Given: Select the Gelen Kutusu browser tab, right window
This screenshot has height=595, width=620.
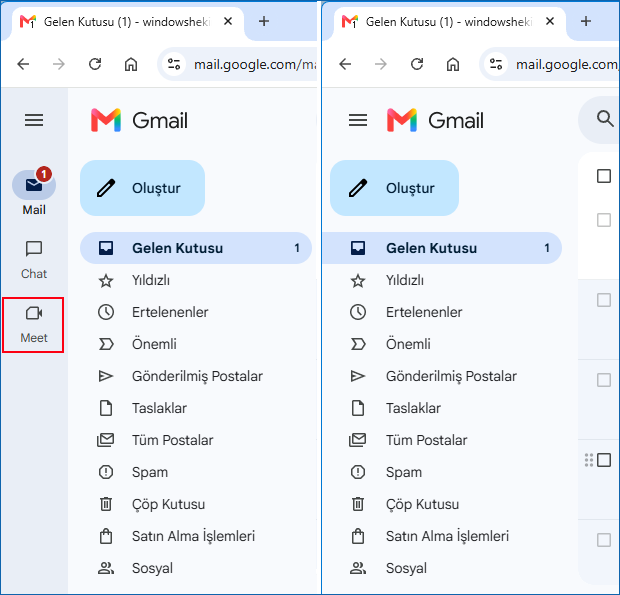Looking at the screenshot, I should click(x=448, y=22).
